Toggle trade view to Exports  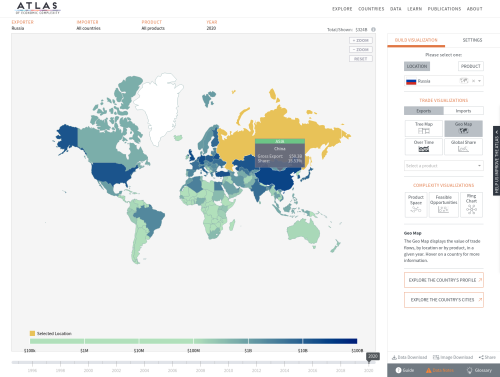click(424, 111)
